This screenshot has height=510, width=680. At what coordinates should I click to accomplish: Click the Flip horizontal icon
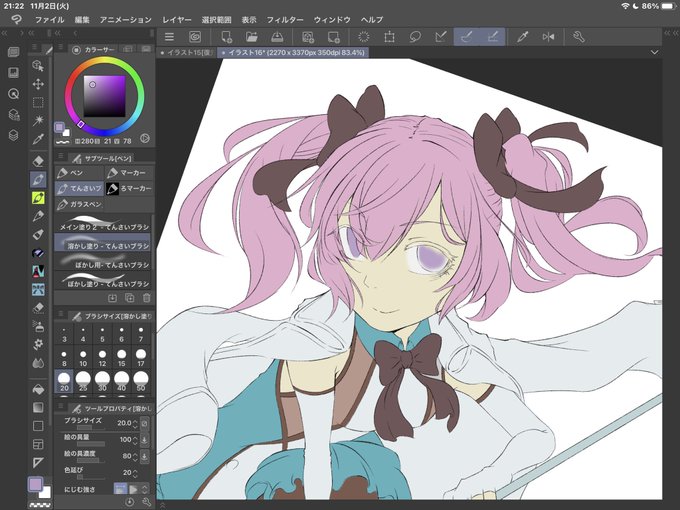[x=548, y=37]
